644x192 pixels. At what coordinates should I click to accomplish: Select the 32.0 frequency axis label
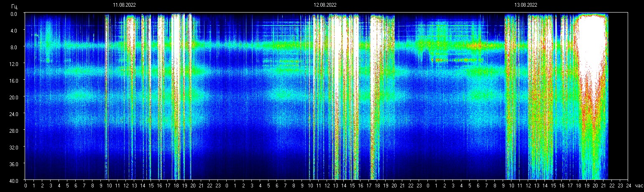tap(13, 147)
